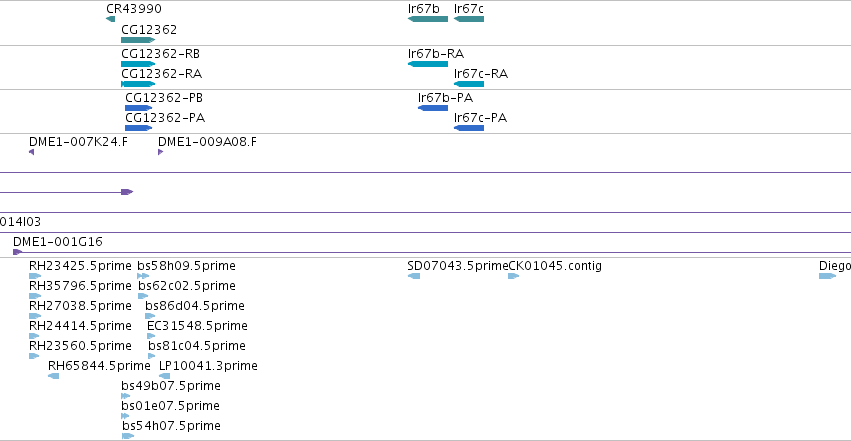Click the CG12362 gene feature bar

point(138,40)
